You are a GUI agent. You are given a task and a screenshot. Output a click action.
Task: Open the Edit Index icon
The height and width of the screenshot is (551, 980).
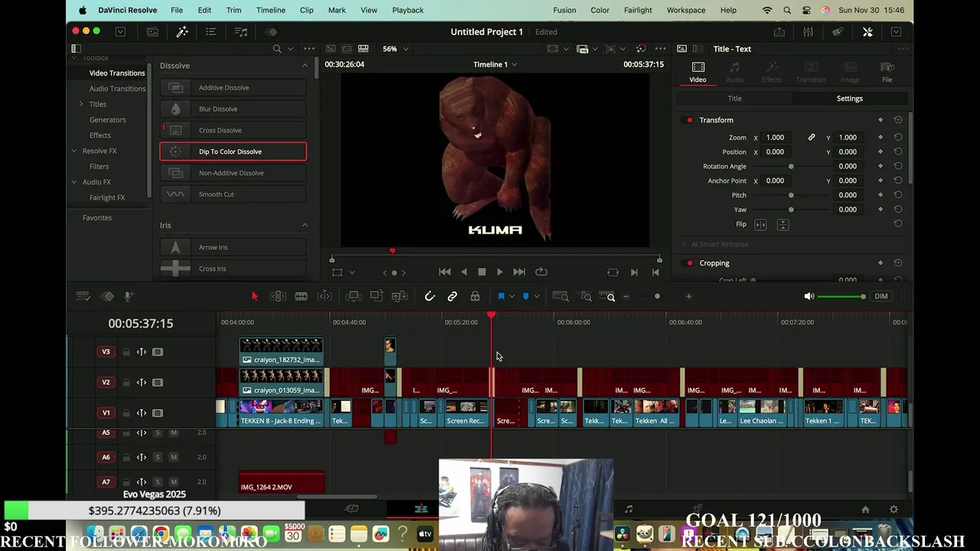pos(211,32)
